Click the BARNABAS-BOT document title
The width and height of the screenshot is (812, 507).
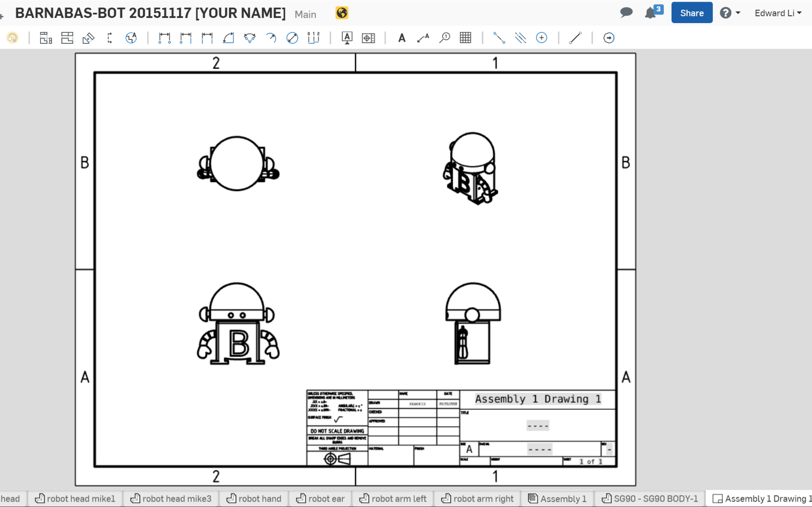[150, 13]
